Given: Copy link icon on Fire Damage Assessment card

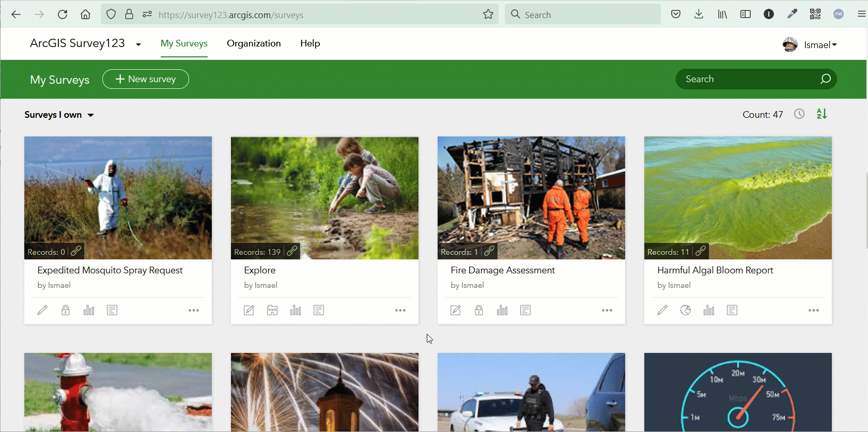Looking at the screenshot, I should click(x=489, y=251).
